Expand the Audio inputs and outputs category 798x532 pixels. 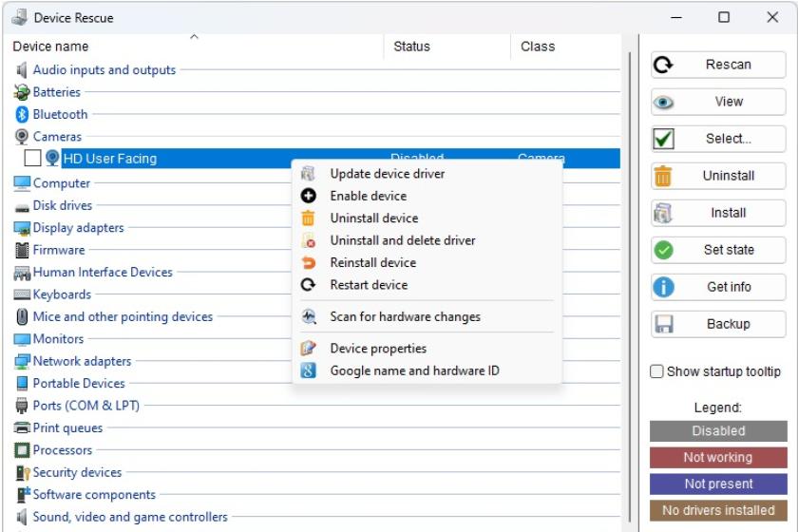click(x=104, y=69)
